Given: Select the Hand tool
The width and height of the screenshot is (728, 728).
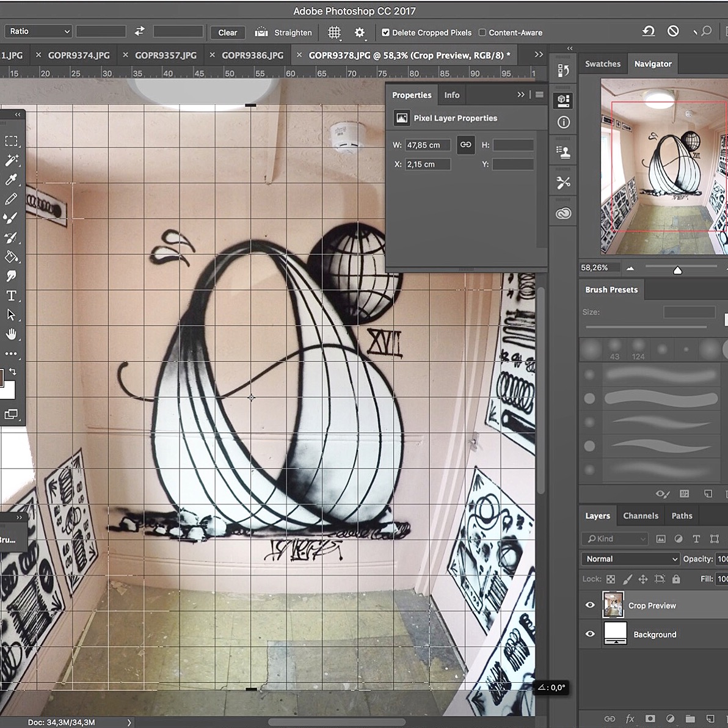Looking at the screenshot, I should pos(11,334).
